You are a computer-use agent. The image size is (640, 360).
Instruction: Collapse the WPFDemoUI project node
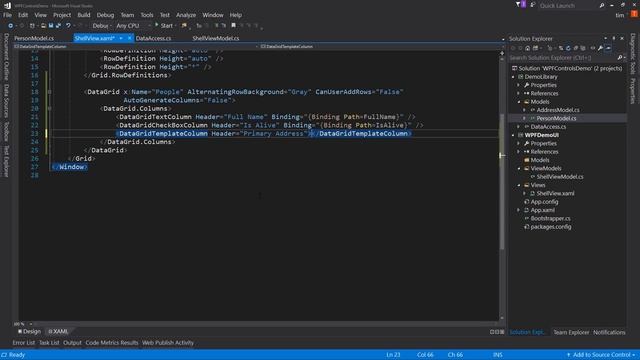pos(513,135)
